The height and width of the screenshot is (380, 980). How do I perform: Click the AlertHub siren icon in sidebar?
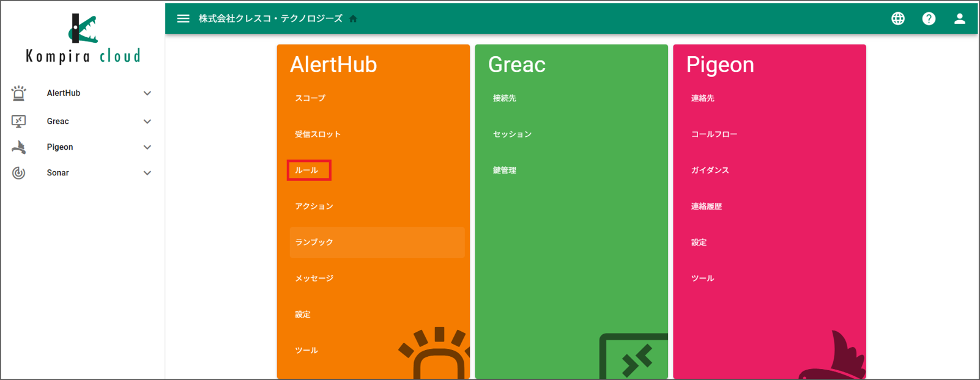[19, 93]
